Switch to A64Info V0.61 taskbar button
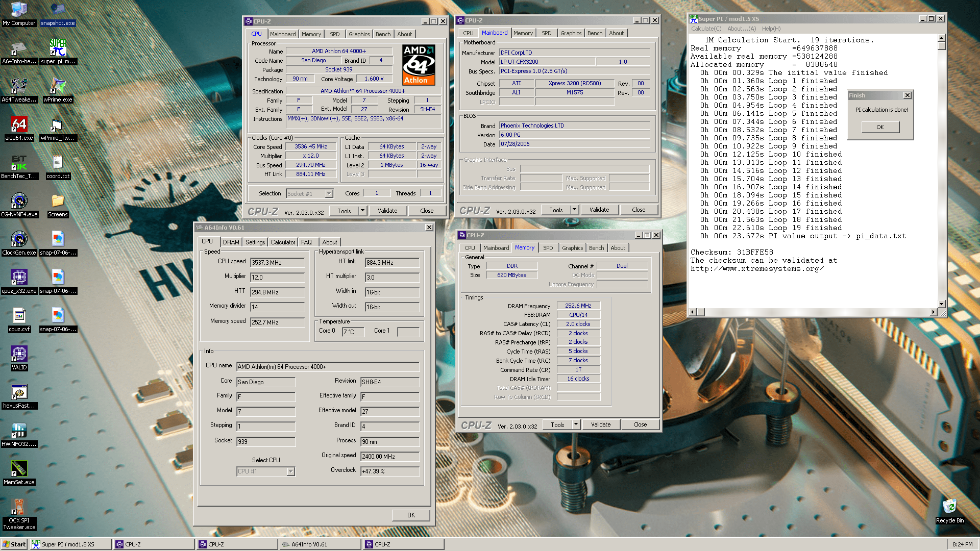 click(320, 544)
